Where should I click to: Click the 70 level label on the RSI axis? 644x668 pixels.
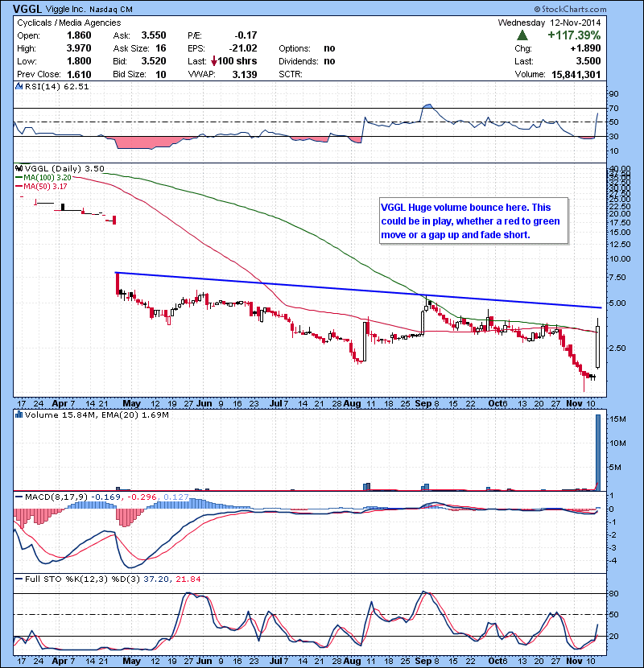tap(613, 108)
